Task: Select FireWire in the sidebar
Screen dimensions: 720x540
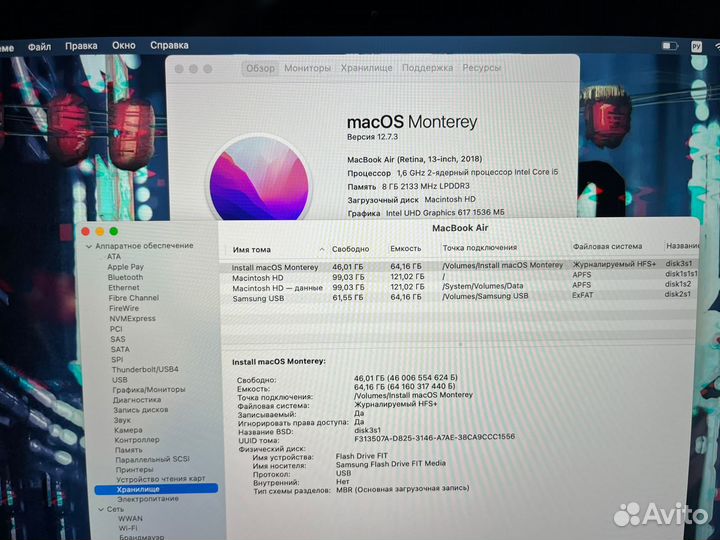Action: point(124,308)
